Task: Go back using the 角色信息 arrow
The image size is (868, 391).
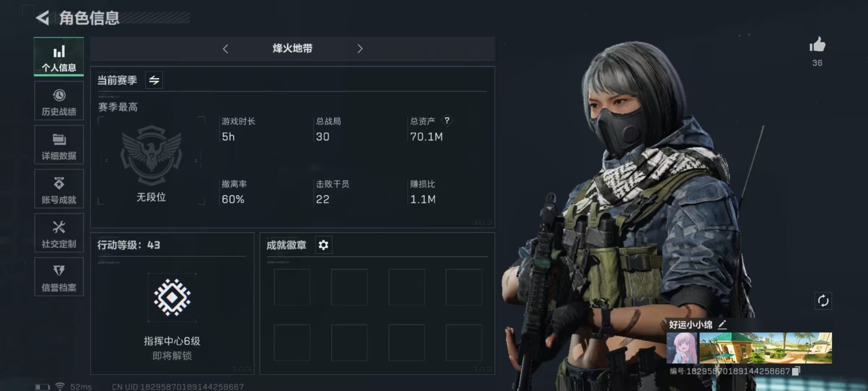Action: click(42, 18)
